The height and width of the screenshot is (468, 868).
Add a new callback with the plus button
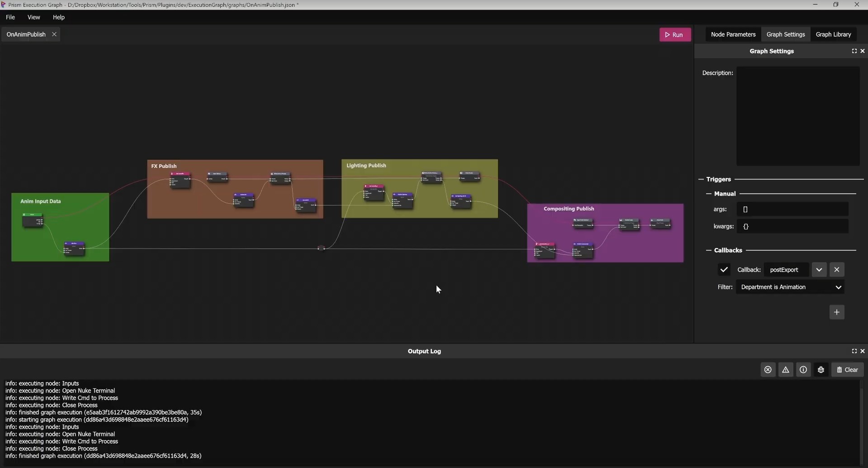pos(837,312)
